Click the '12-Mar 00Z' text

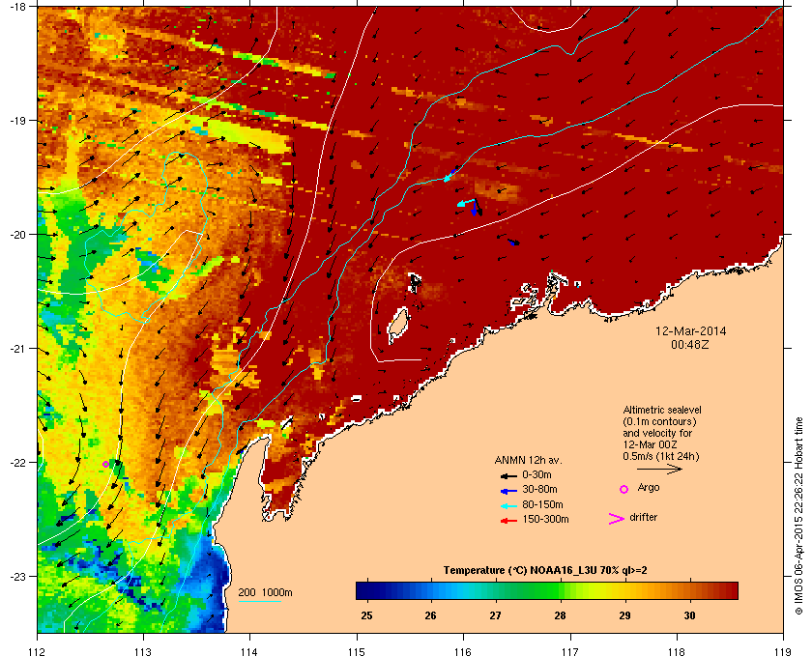(x=650, y=444)
